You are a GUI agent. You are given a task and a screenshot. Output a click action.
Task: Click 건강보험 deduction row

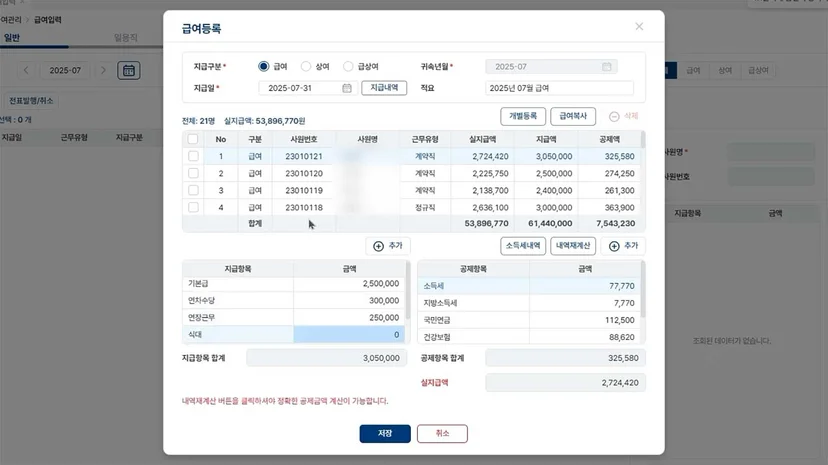pyautogui.click(x=529, y=337)
